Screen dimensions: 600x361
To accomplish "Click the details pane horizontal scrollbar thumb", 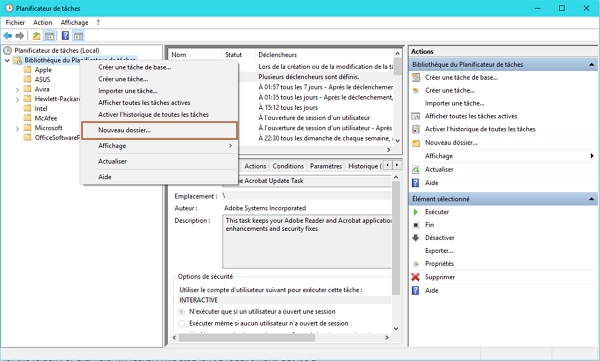I will coord(246,338).
